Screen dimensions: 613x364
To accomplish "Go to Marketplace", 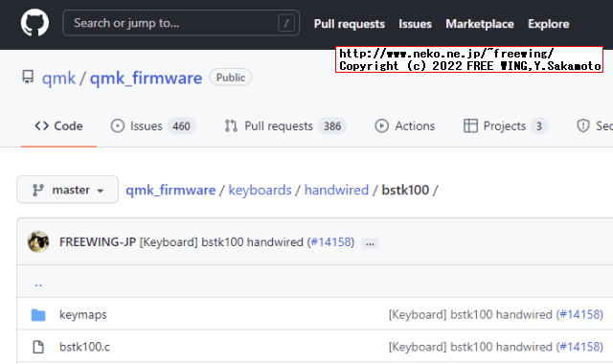I will click(480, 24).
